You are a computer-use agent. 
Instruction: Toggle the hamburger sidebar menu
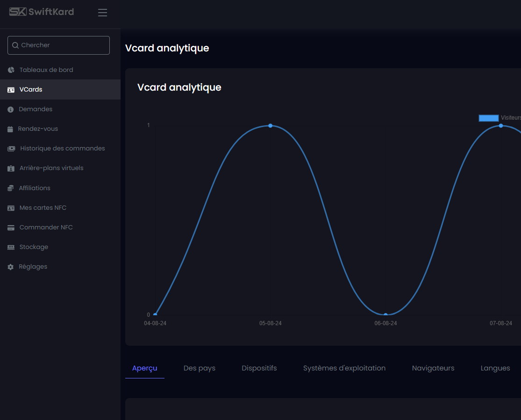(x=102, y=13)
